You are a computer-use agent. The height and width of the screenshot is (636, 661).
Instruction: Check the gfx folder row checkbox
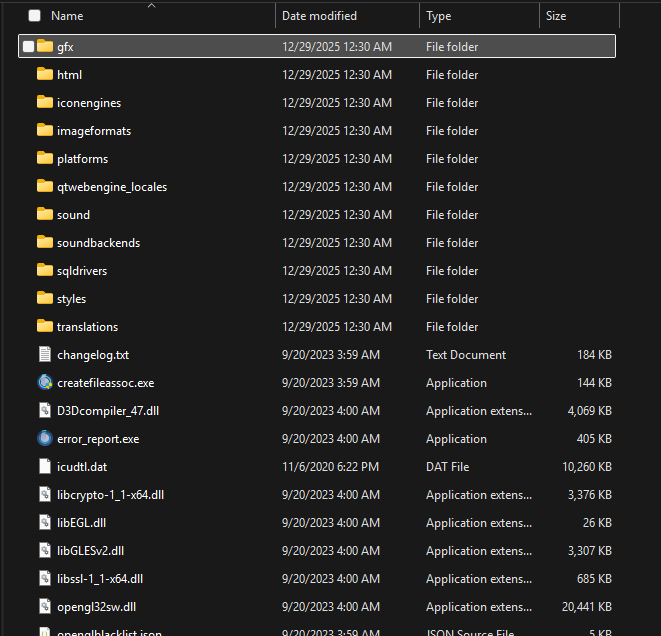[28, 46]
